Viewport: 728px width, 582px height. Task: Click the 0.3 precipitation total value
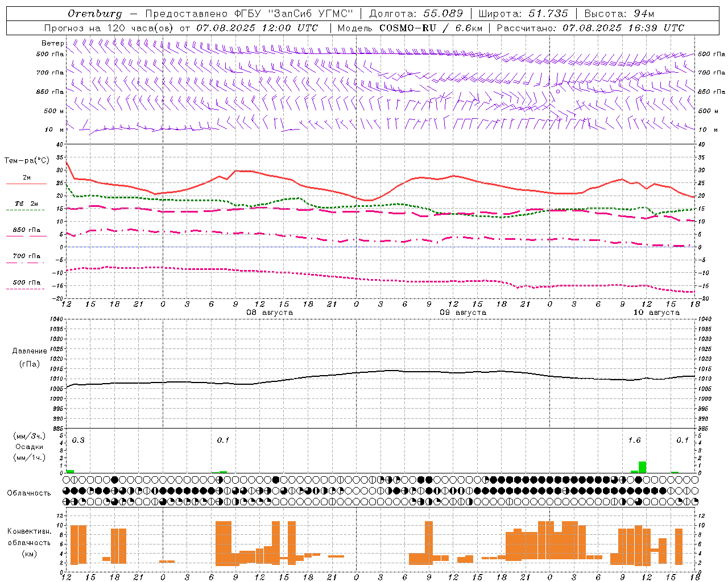point(78,440)
